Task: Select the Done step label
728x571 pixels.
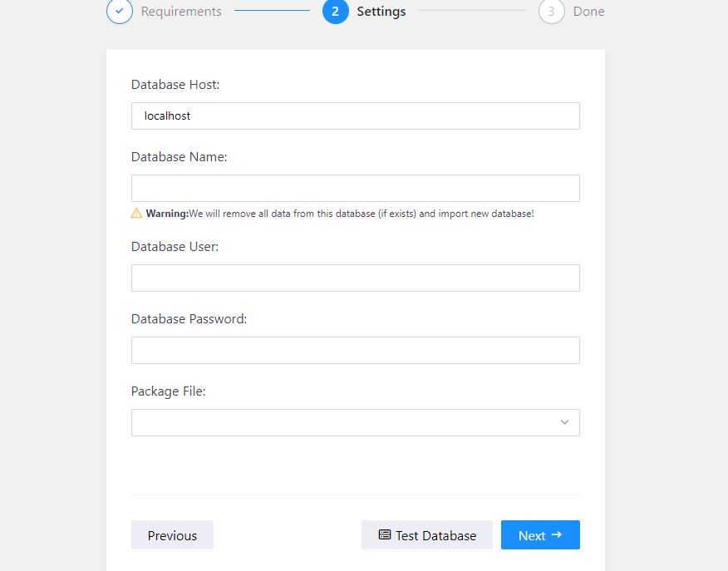Action: coord(588,11)
